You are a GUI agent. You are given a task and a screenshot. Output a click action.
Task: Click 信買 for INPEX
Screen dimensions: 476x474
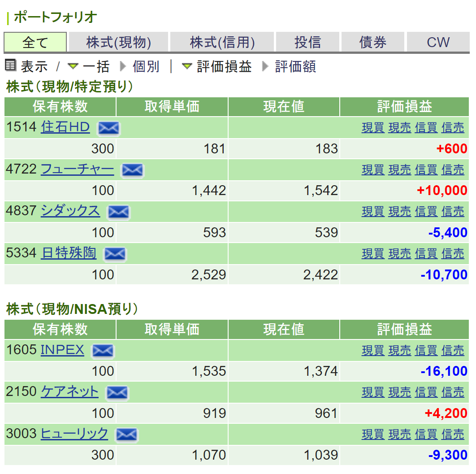point(426,350)
